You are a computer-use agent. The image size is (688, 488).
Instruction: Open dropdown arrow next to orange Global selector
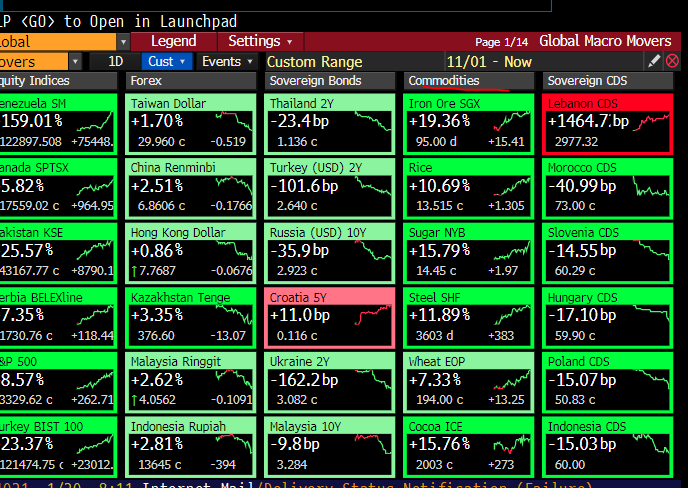pyautogui.click(x=123, y=42)
